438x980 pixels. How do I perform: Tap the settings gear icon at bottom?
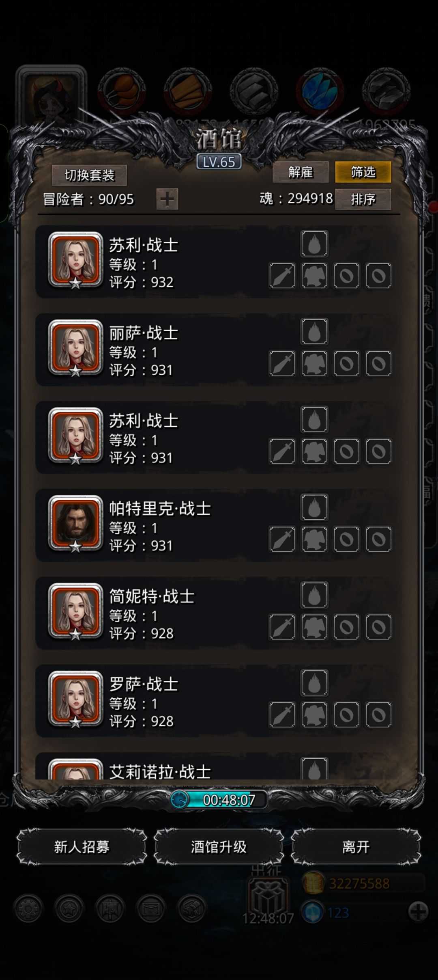(28, 909)
